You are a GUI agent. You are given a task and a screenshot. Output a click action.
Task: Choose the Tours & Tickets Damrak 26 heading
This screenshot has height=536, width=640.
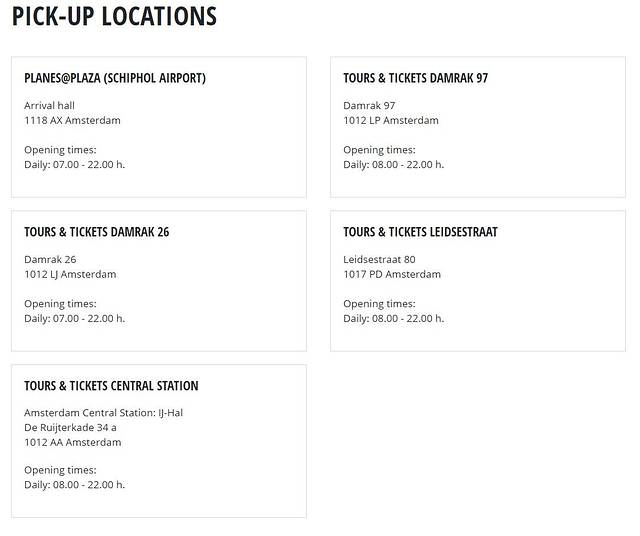coord(96,232)
